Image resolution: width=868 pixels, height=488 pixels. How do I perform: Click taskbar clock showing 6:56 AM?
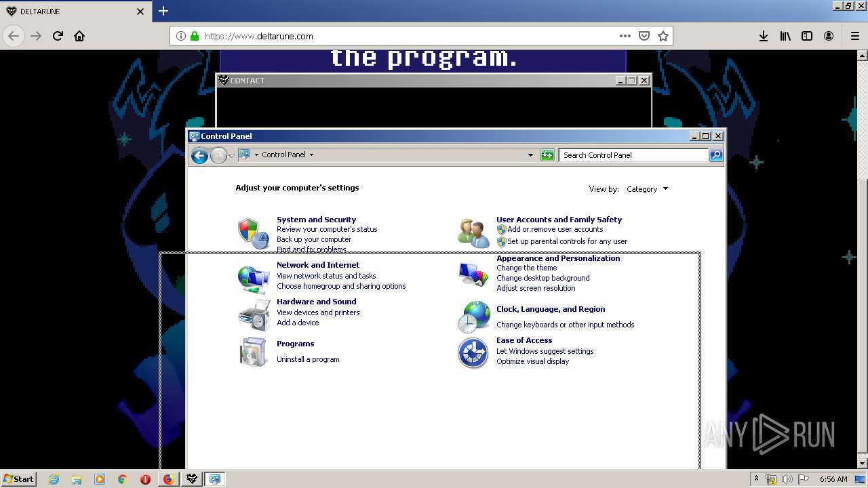[x=833, y=479]
